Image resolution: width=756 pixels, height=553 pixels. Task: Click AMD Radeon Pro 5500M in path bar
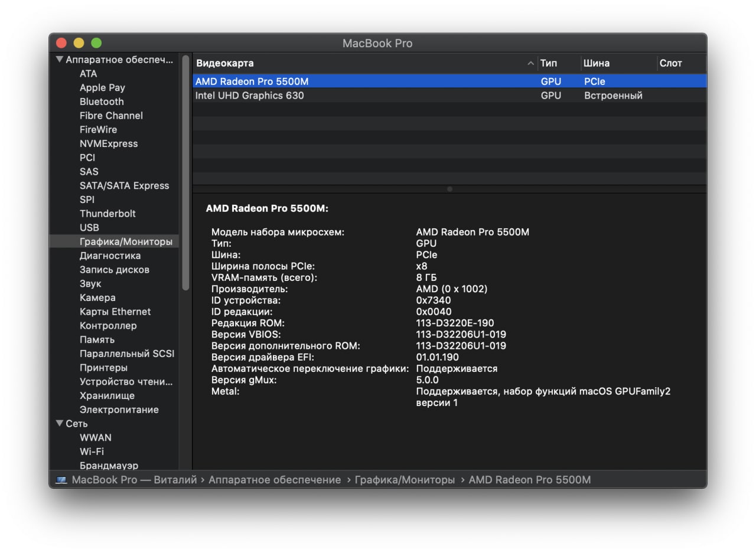click(530, 480)
